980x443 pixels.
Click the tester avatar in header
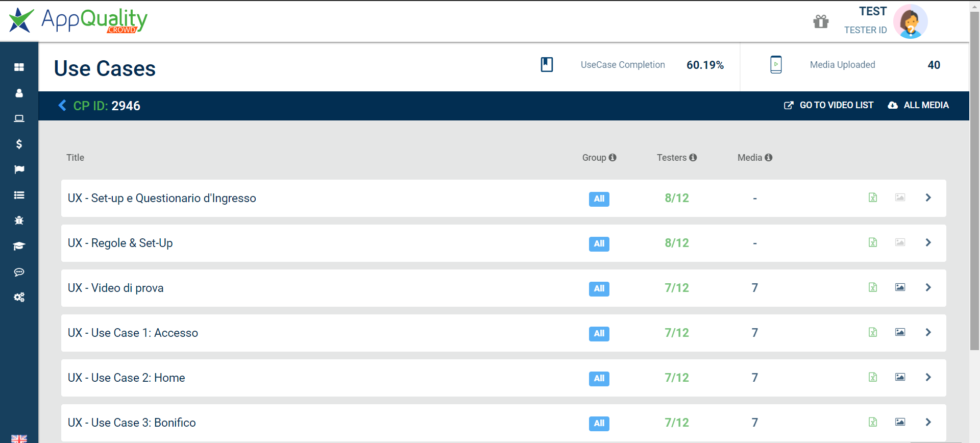click(910, 21)
